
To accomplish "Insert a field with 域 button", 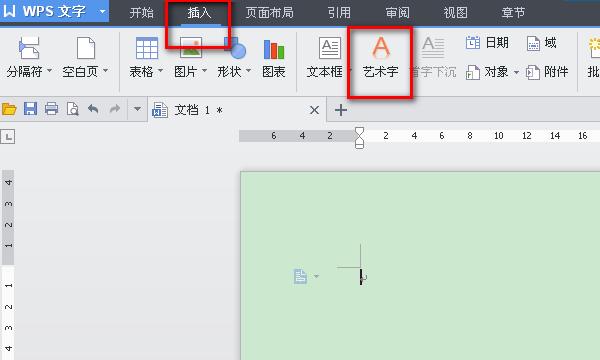I will click(x=541, y=43).
